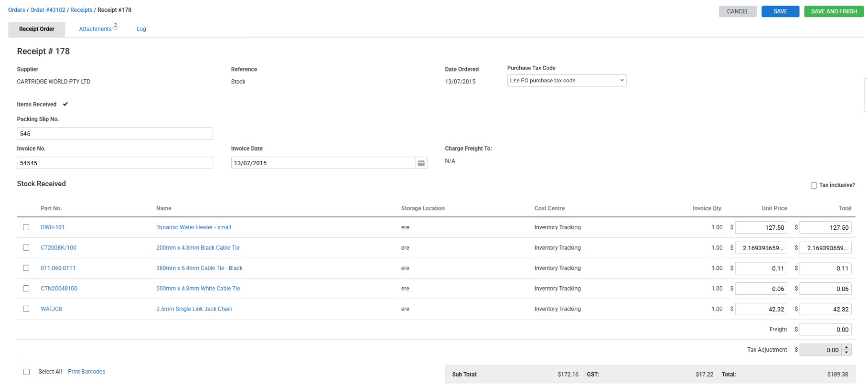The width and height of the screenshot is (868, 391).
Task: Tick the CTN20048100 row checkbox
Action: point(26,288)
